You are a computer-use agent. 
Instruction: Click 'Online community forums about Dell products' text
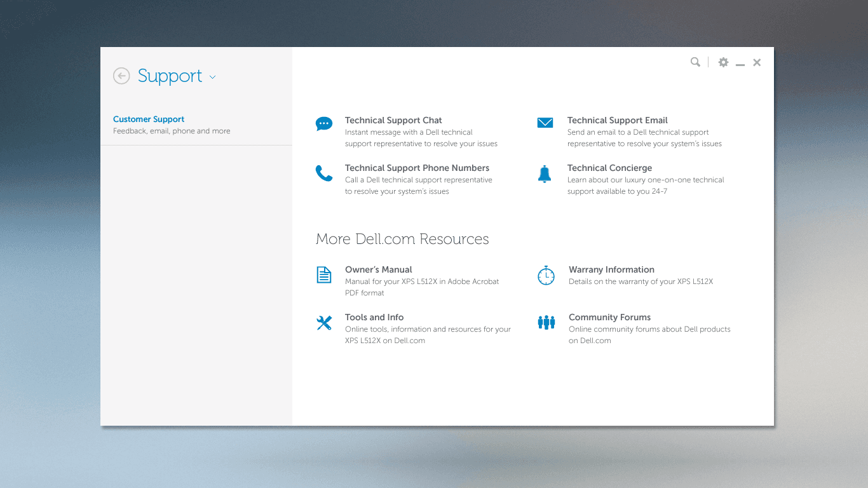point(649,329)
